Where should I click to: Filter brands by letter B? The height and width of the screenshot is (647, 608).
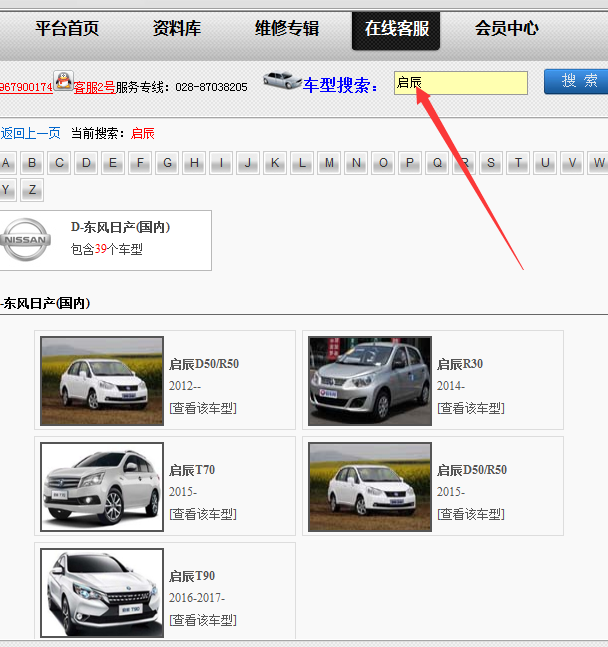pyautogui.click(x=32, y=163)
